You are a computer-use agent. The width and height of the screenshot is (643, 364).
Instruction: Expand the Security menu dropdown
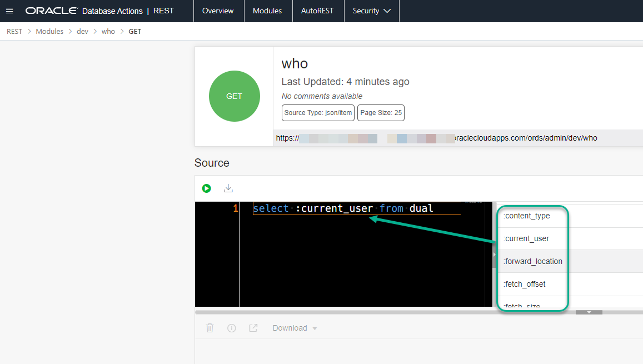pyautogui.click(x=371, y=11)
